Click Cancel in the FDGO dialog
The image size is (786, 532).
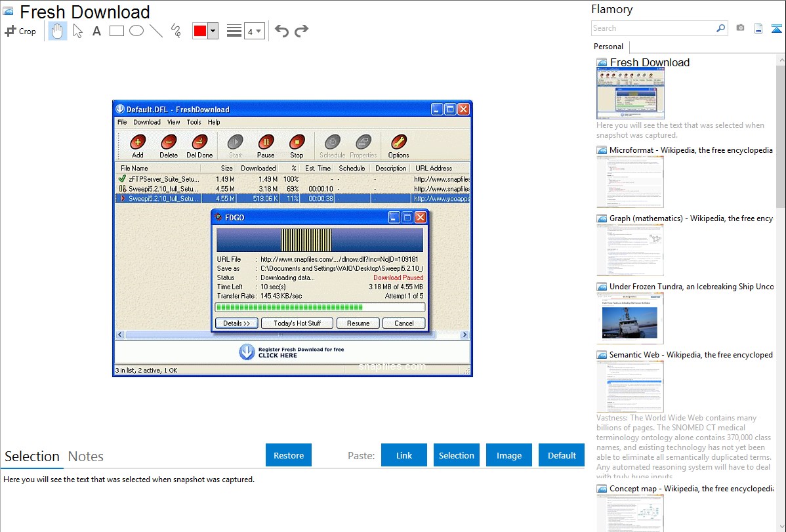pos(404,323)
